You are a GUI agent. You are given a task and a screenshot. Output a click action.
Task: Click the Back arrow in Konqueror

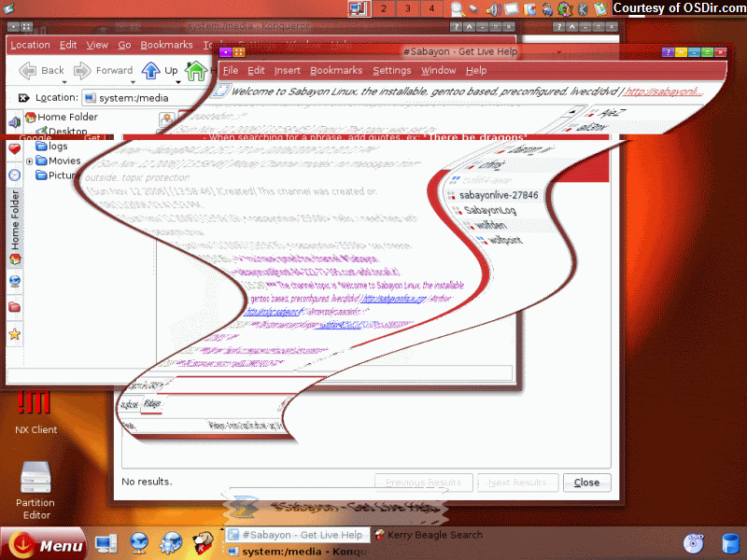pos(28,71)
